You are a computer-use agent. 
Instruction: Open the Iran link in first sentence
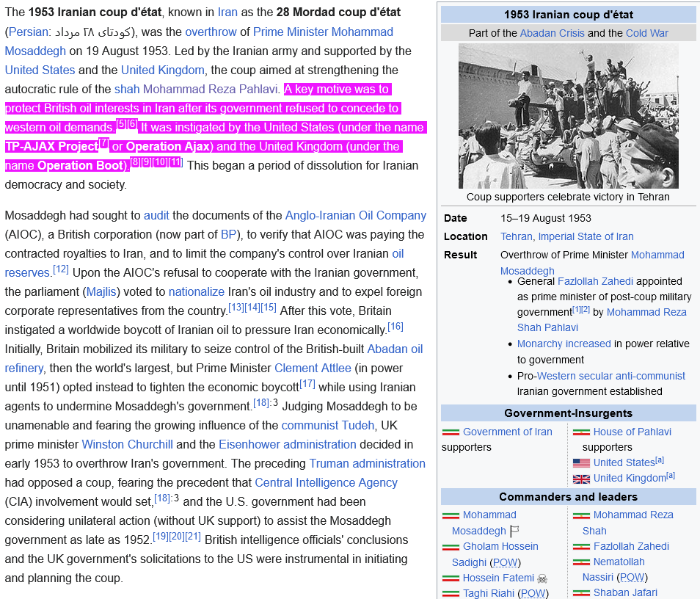click(227, 12)
